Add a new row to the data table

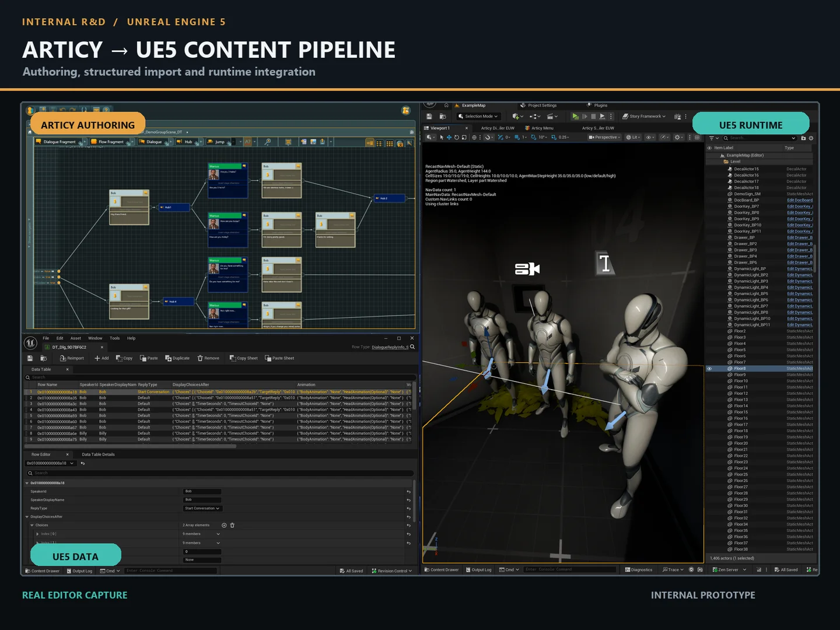(101, 358)
